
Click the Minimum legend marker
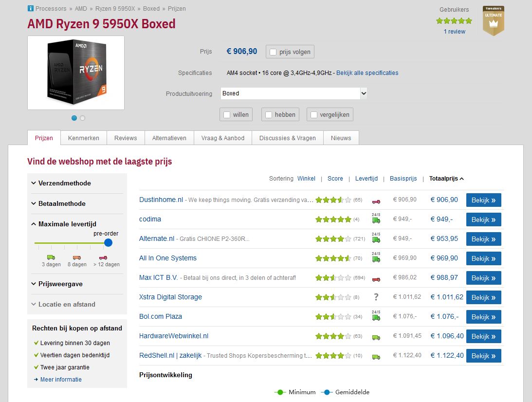(280, 392)
